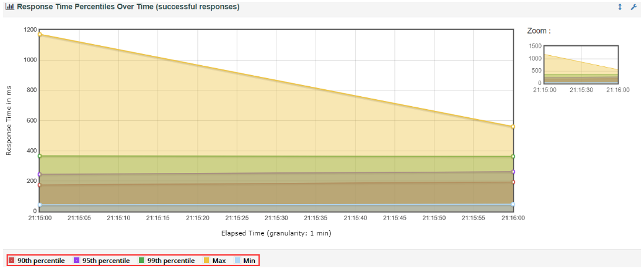
Task: Click the up-down collapse arrow icon
Action: (620, 7)
